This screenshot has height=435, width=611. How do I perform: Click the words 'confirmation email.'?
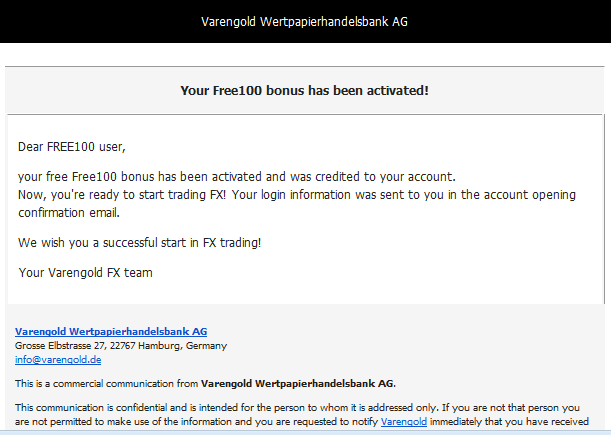coord(69,213)
